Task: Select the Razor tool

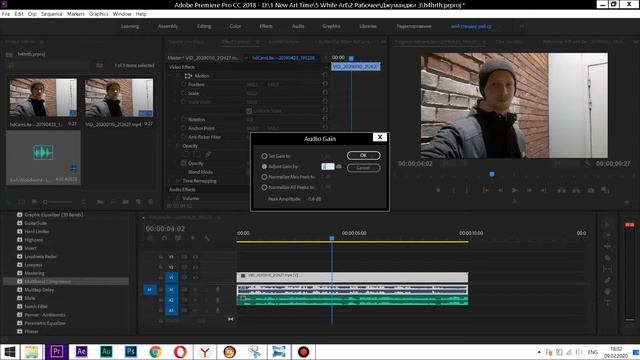Action: (x=607, y=258)
